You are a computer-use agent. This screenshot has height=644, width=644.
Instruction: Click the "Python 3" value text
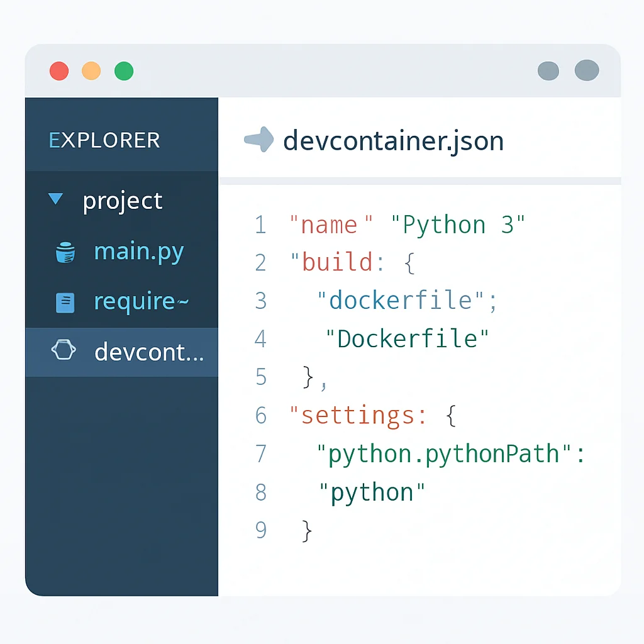click(458, 225)
